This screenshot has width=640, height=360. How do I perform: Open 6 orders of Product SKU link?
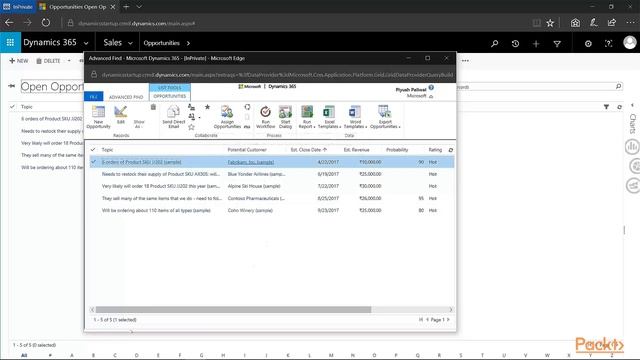[142, 162]
